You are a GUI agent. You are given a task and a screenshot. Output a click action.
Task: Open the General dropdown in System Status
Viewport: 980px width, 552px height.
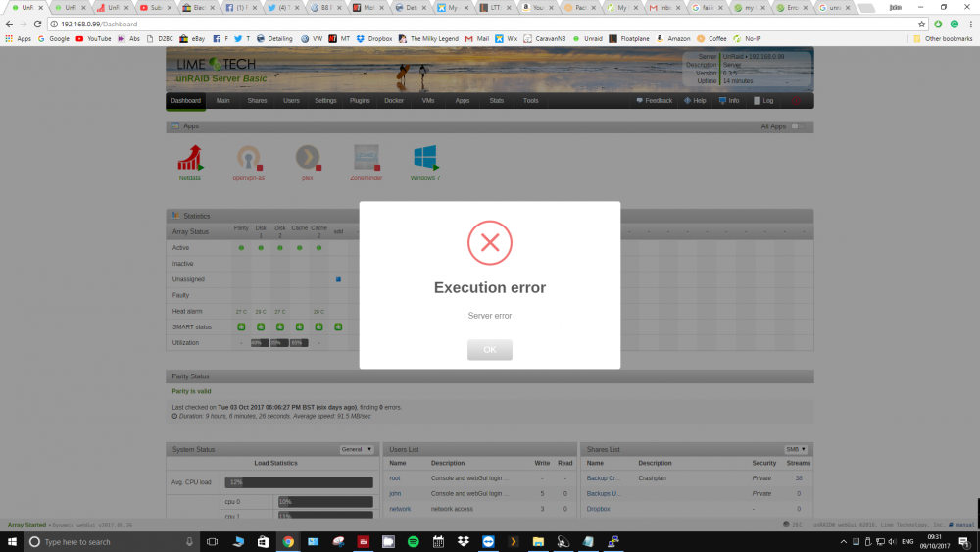pos(357,449)
